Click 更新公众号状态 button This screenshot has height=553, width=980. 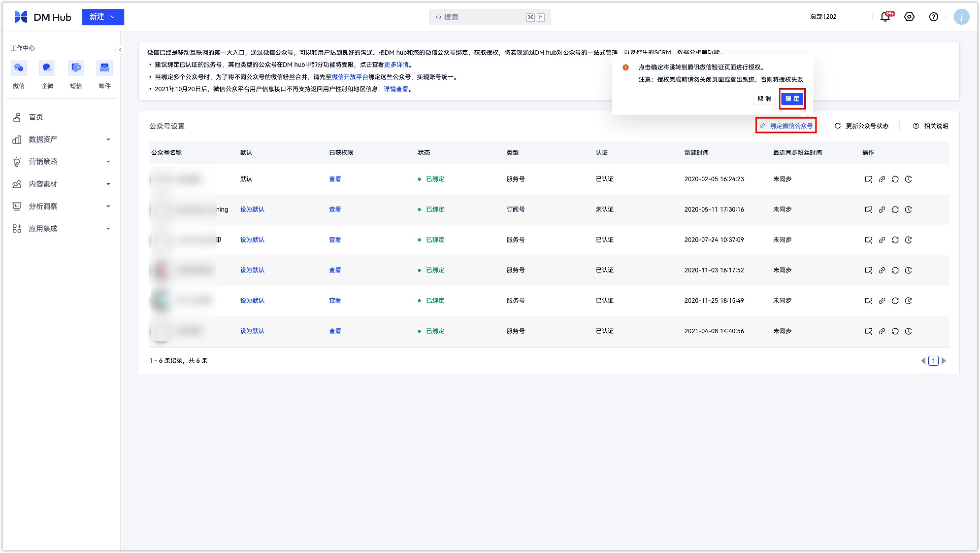[x=861, y=126]
